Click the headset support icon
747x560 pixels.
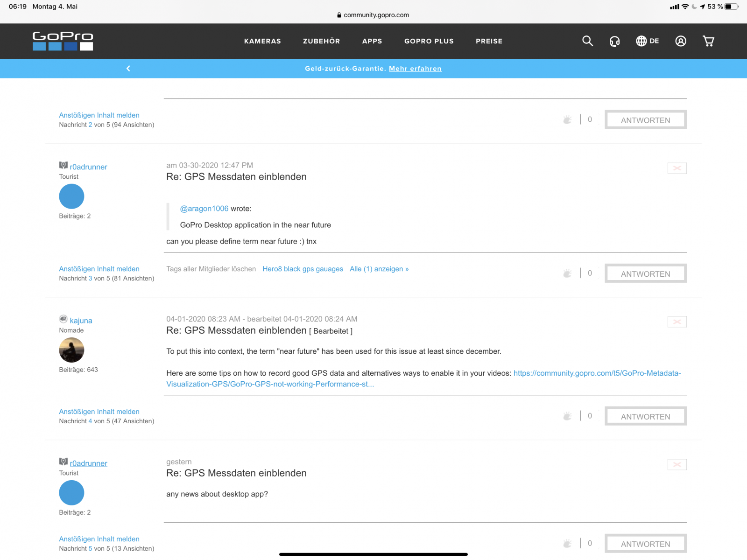(614, 41)
